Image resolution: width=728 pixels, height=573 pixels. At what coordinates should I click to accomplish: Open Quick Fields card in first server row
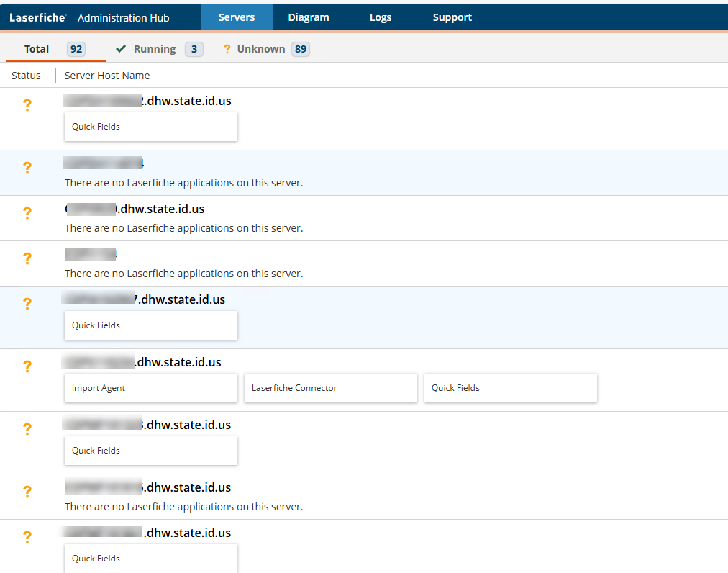click(151, 127)
